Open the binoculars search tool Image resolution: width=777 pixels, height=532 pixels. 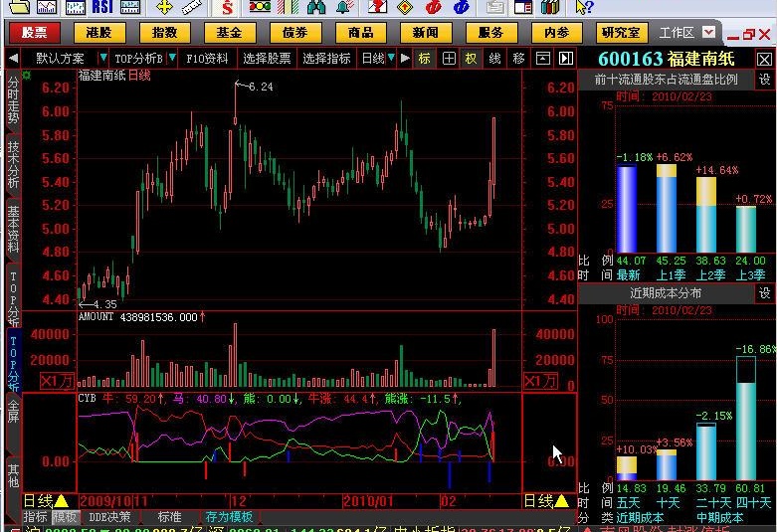point(316,6)
